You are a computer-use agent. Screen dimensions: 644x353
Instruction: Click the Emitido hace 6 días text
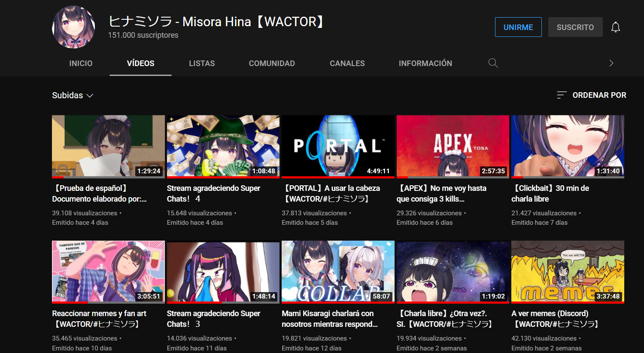425,223
